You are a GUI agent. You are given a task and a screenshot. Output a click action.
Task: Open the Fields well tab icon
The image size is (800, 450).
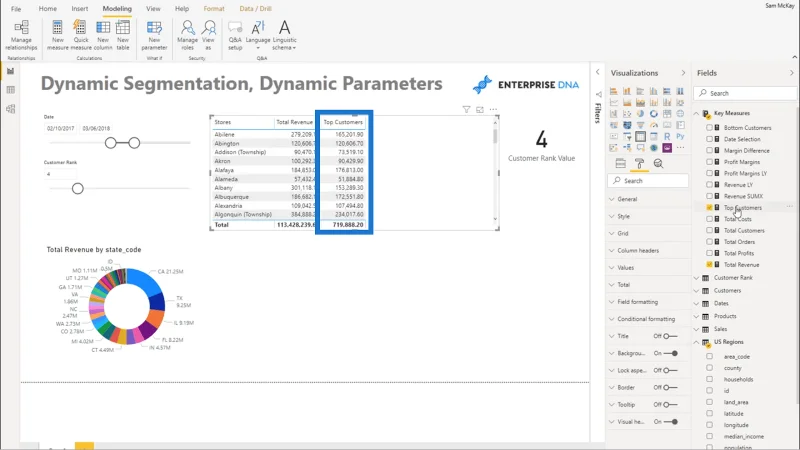click(620, 163)
